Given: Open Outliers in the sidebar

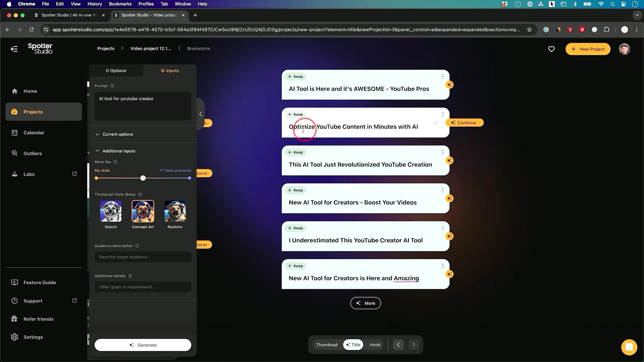Looking at the screenshot, I should (x=44, y=154).
